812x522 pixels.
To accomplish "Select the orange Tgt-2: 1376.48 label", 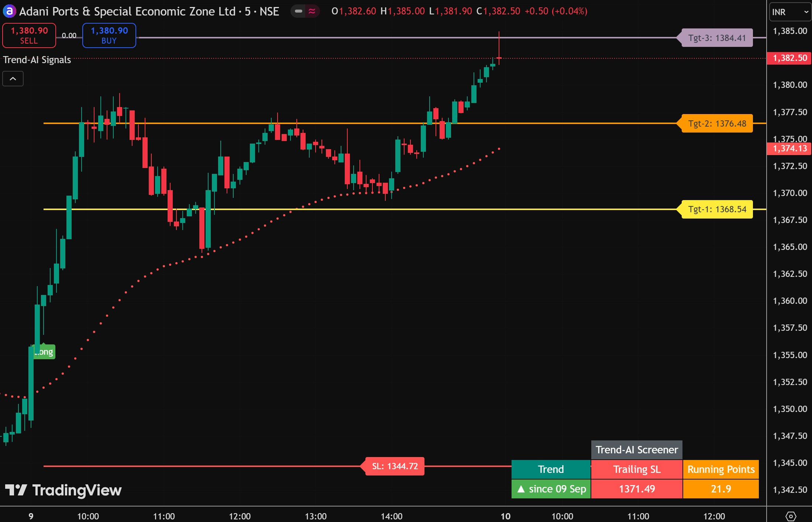I will point(717,124).
